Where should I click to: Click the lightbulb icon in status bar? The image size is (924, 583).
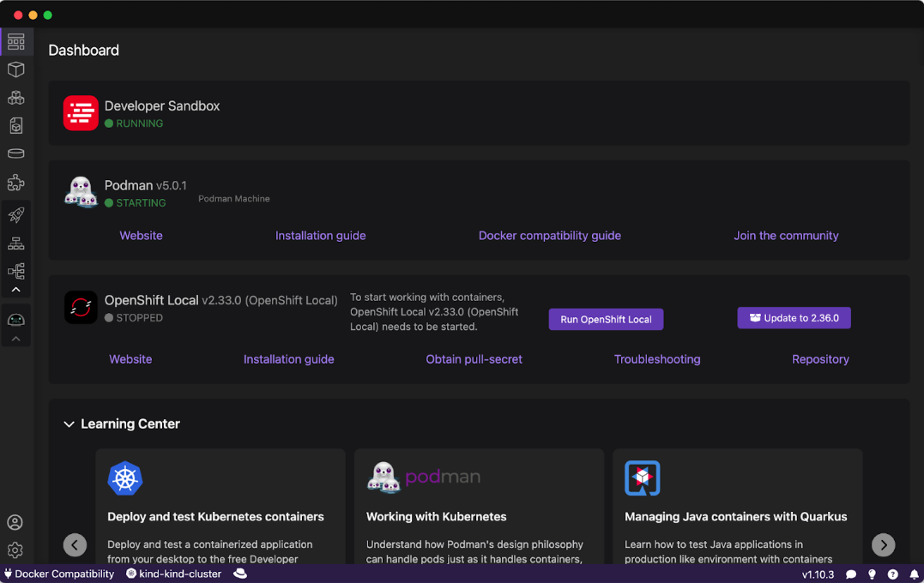(873, 574)
